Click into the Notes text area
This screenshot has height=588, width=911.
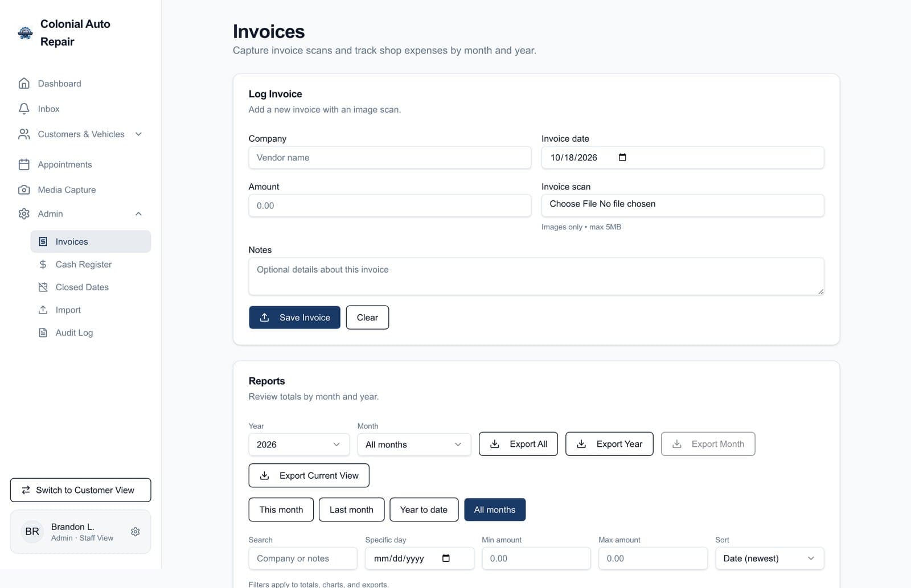[536, 277]
